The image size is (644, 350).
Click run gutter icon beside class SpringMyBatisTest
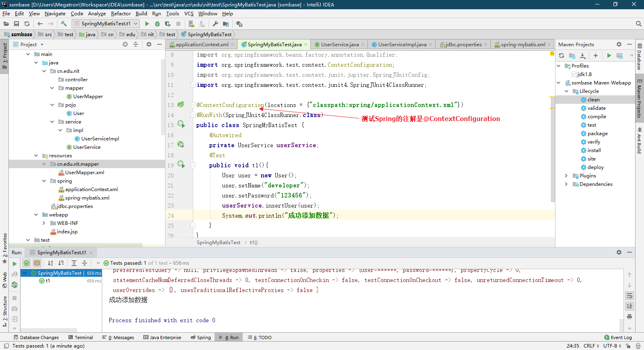coord(181,124)
